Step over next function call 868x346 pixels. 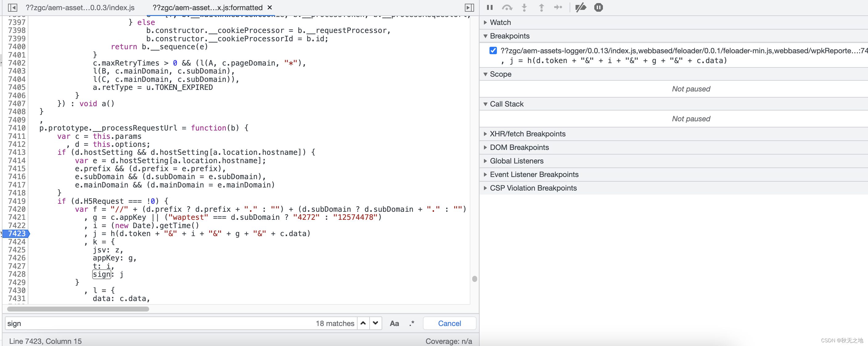pos(507,7)
